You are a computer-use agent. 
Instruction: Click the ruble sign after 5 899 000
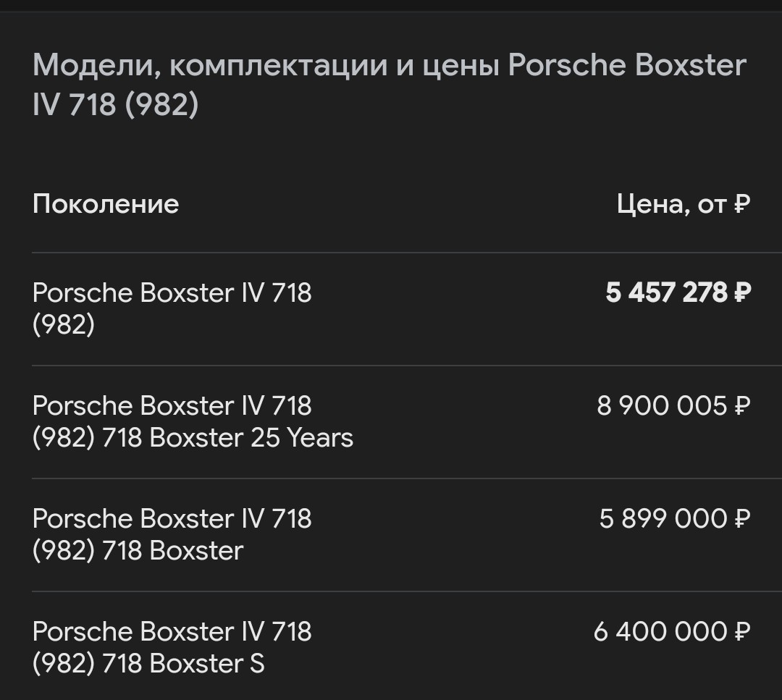742,519
